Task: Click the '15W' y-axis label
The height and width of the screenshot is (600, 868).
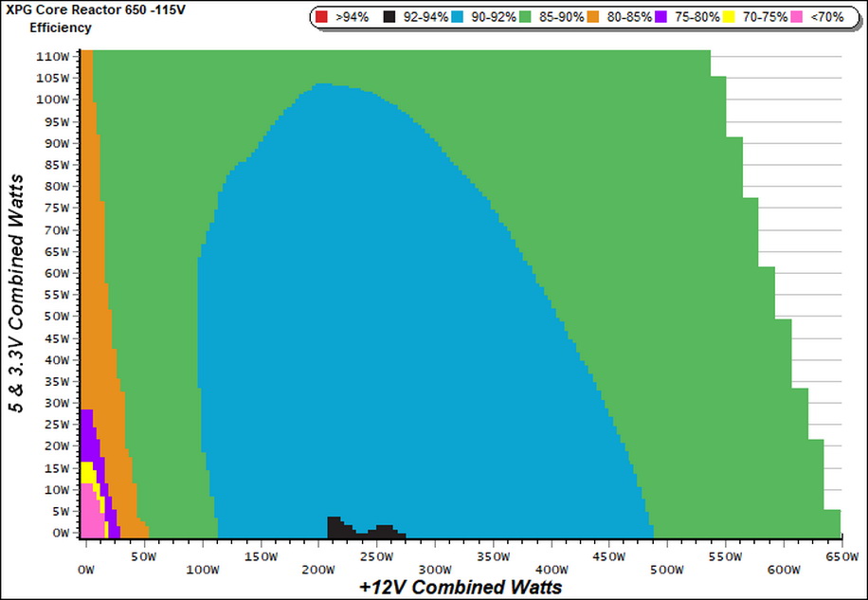Action: click(57, 468)
